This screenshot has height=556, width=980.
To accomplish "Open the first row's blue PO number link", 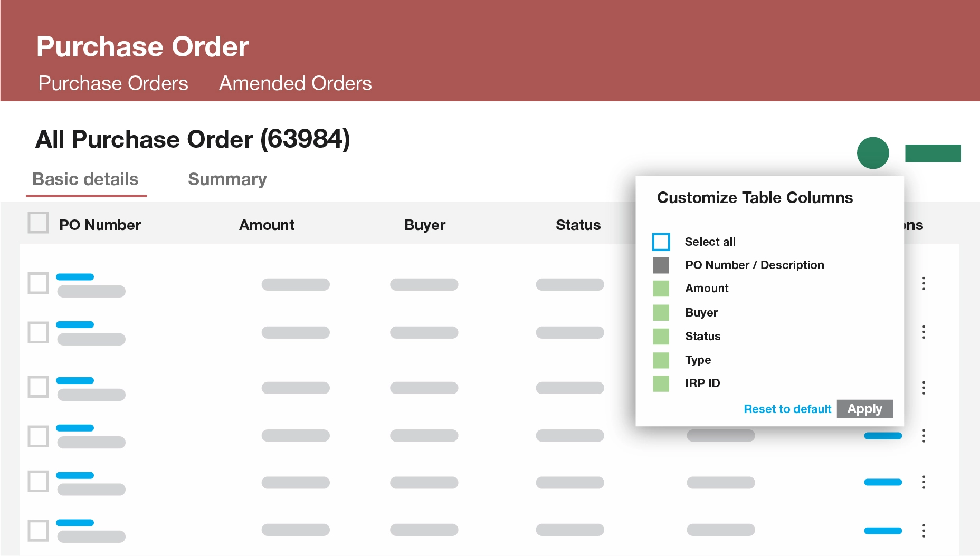I will [x=75, y=277].
